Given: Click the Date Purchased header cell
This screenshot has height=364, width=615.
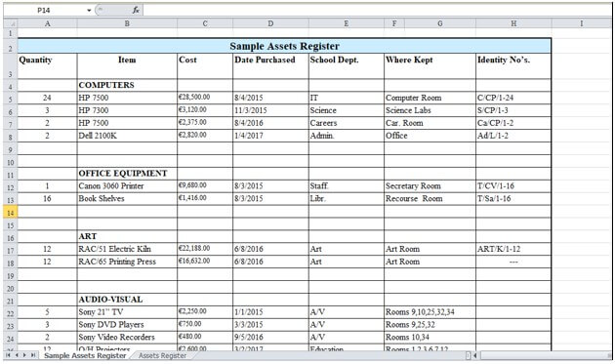Looking at the screenshot, I should point(270,66).
